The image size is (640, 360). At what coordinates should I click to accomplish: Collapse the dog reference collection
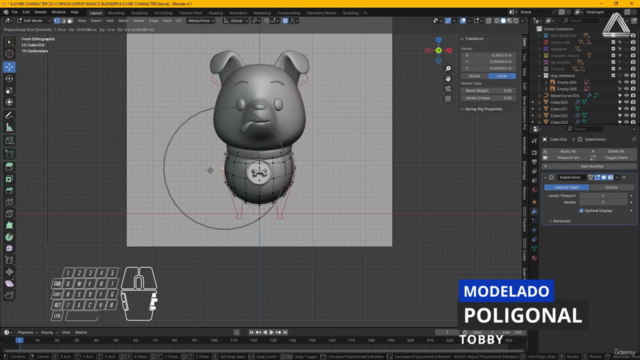(539, 76)
